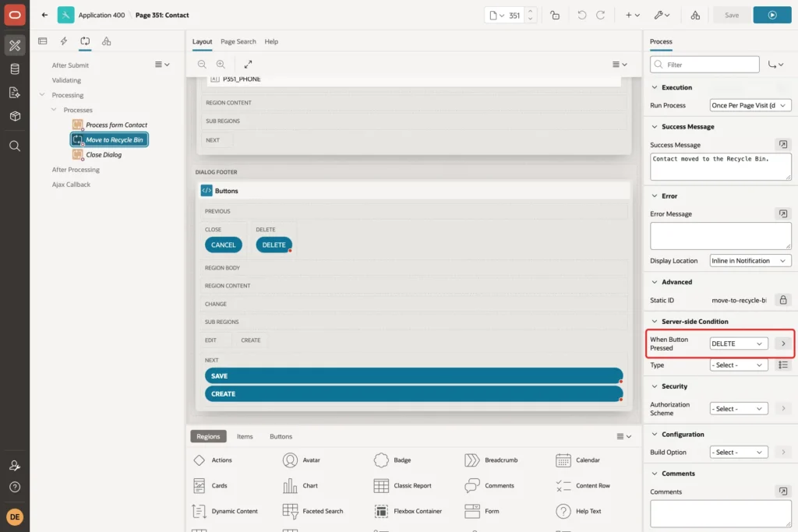Screen dimensions: 798x532
Task: Collapse the Processes tree node
Action: (x=54, y=109)
